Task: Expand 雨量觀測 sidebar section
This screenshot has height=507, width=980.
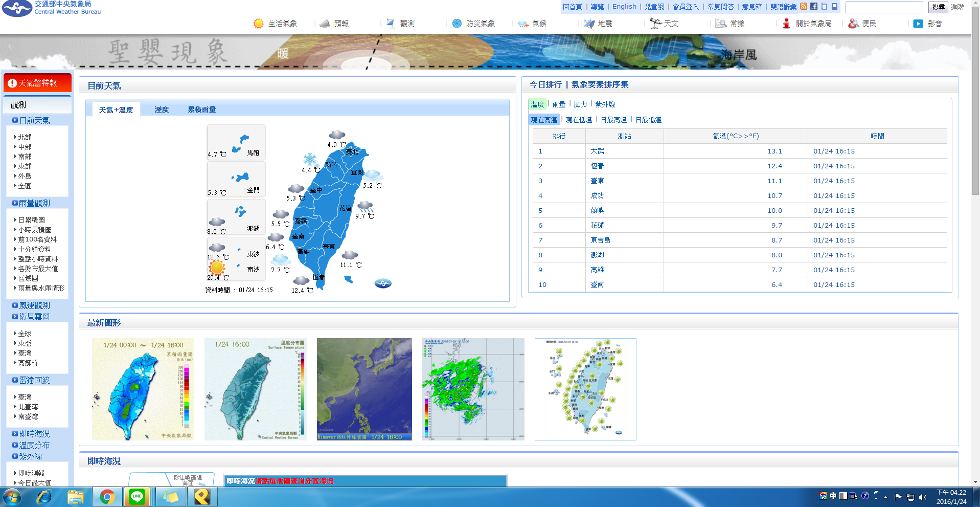Action: click(31, 203)
